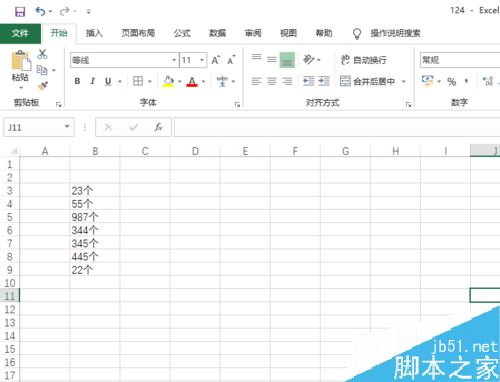Apply the yellow fill color bucket
Image resolution: width=500 pixels, height=382 pixels.
168,81
